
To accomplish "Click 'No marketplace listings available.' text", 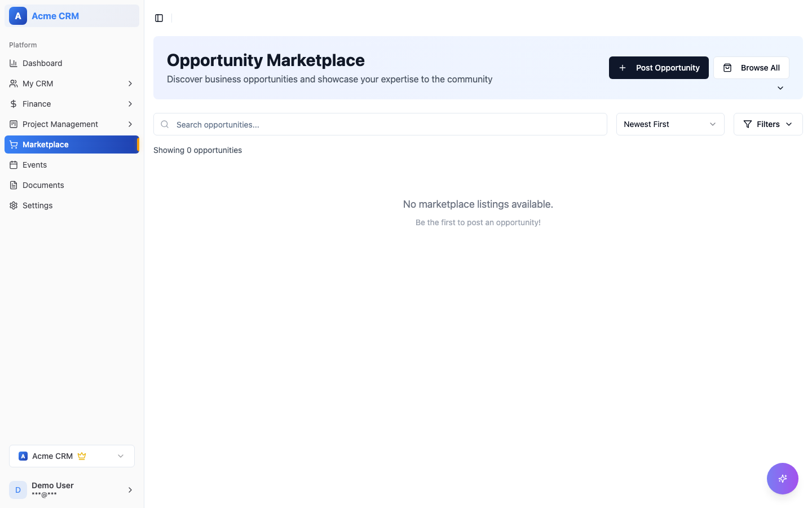I will point(478,204).
